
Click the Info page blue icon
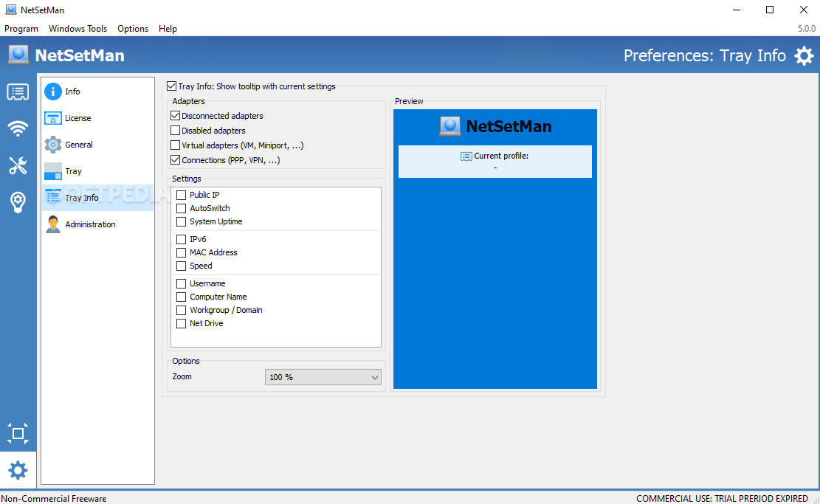click(x=53, y=92)
